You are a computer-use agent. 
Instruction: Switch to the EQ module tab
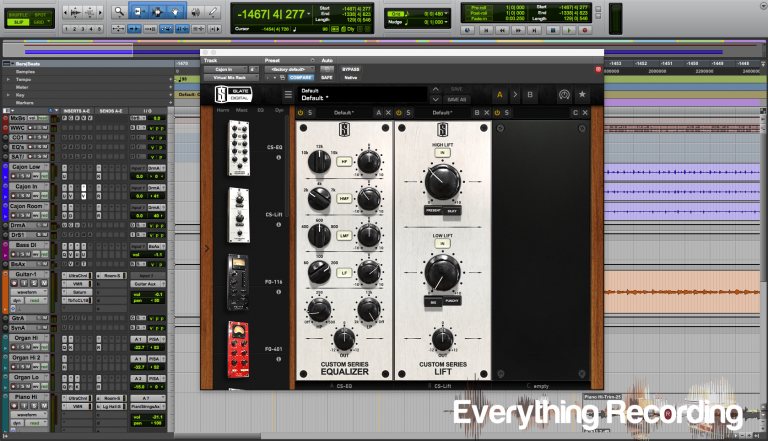tap(261, 110)
